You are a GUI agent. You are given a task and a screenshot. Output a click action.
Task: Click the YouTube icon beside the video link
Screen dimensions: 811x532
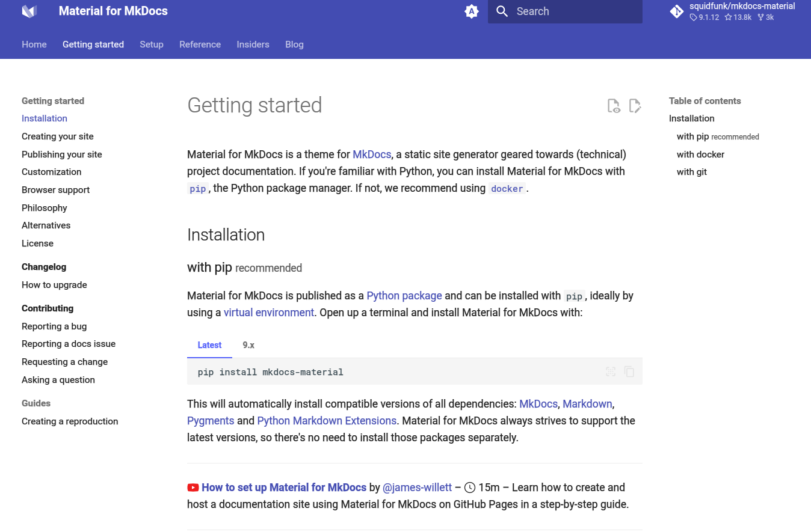point(192,488)
